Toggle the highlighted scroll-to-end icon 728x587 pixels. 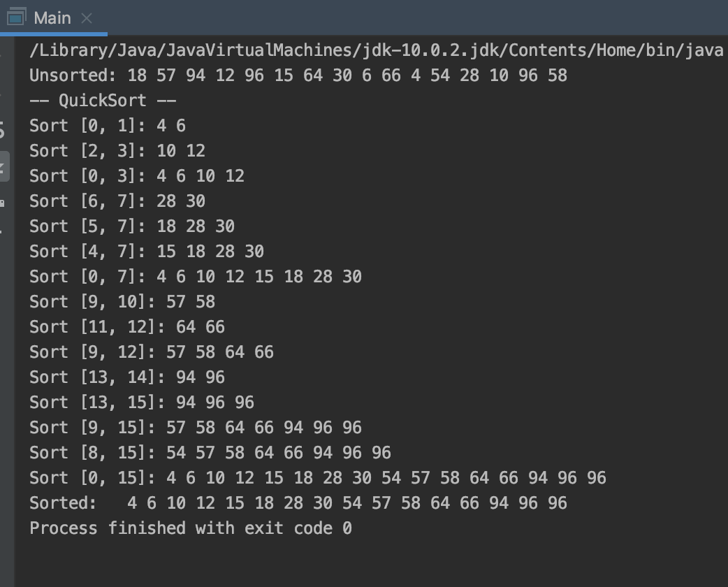pos(3,166)
